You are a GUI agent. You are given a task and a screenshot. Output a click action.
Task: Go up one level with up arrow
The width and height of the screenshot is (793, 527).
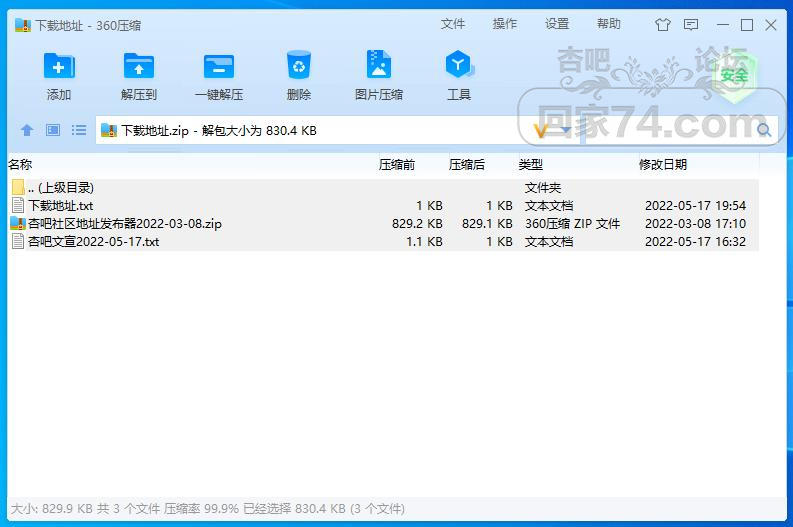pyautogui.click(x=27, y=130)
